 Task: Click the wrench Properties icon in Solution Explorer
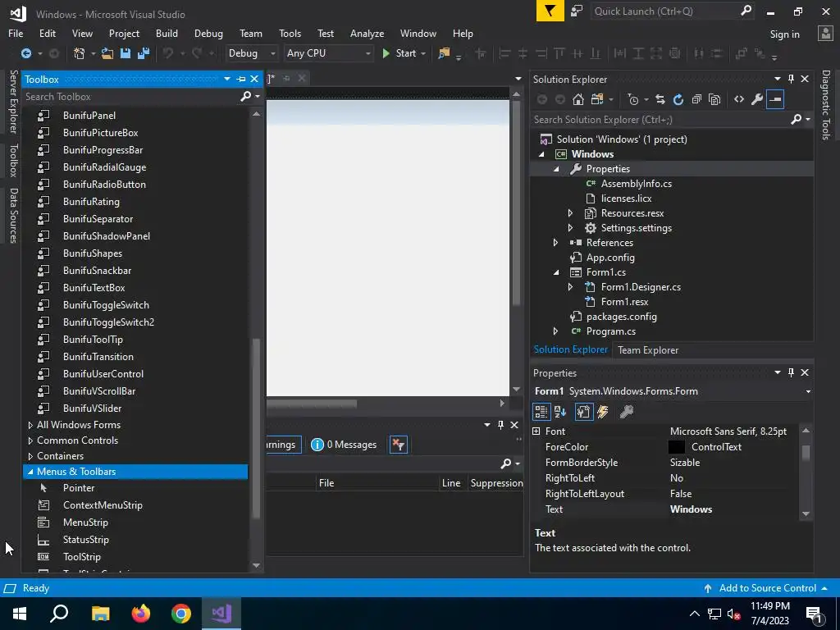pyautogui.click(x=757, y=99)
